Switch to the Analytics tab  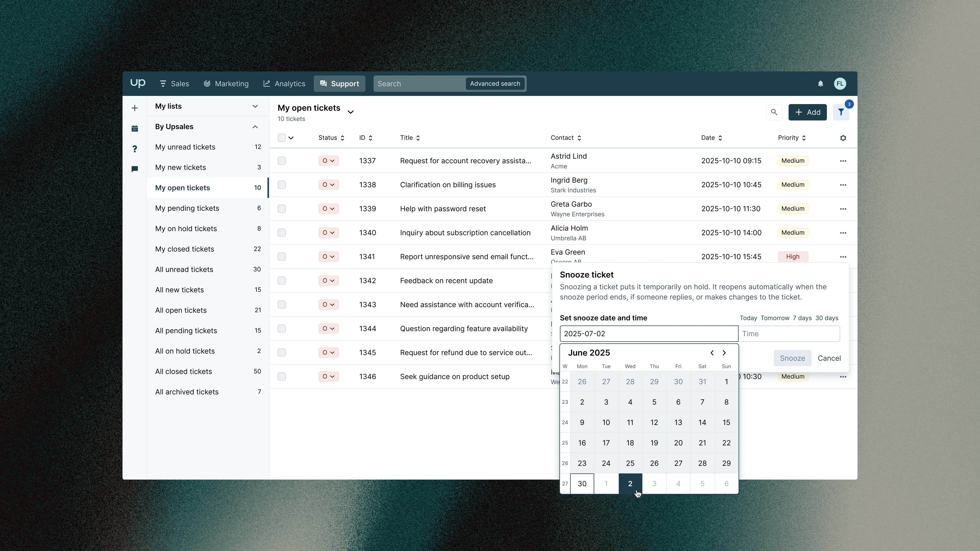click(284, 84)
